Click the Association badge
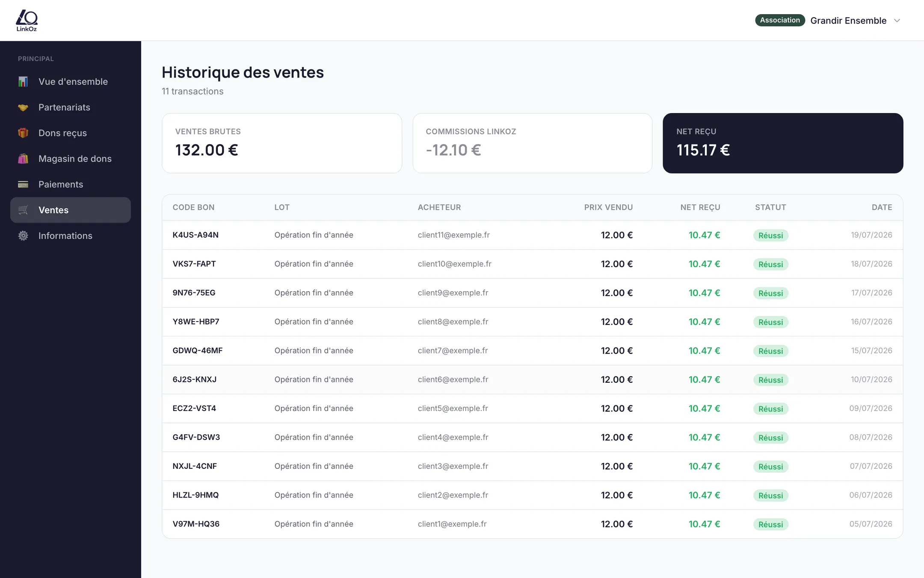 pos(780,20)
